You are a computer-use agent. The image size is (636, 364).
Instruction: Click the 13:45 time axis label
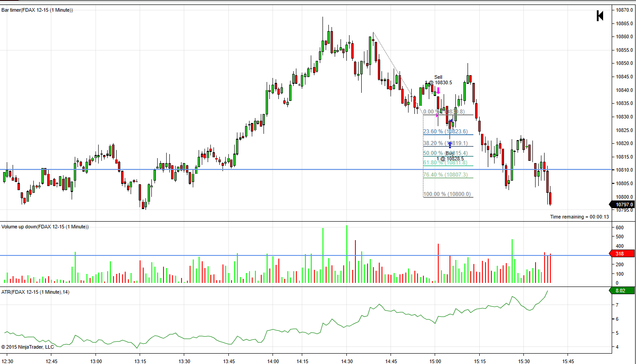coord(229,361)
